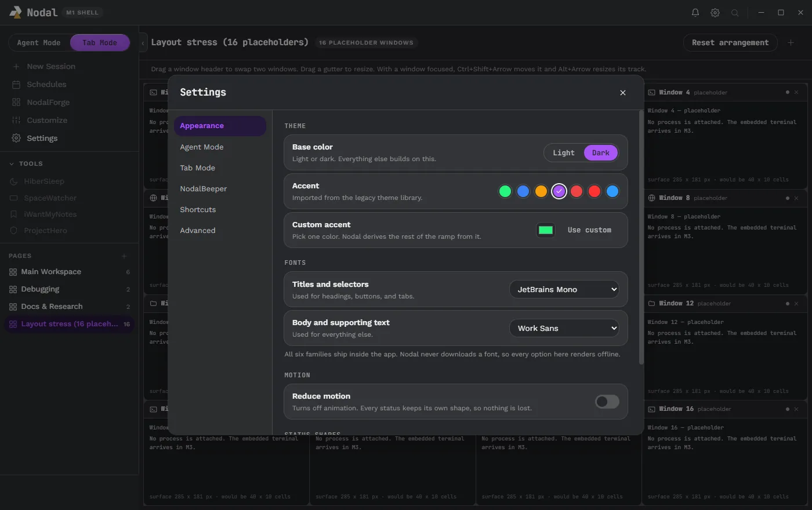The height and width of the screenshot is (510, 812).
Task: Click the gear icon beside sidebar Settings
Action: (16, 139)
